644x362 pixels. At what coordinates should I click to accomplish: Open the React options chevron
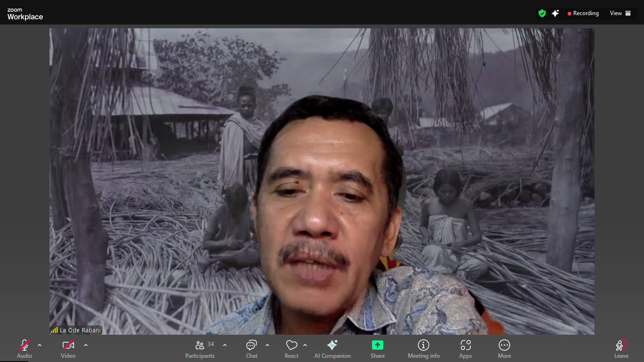pos(305,345)
